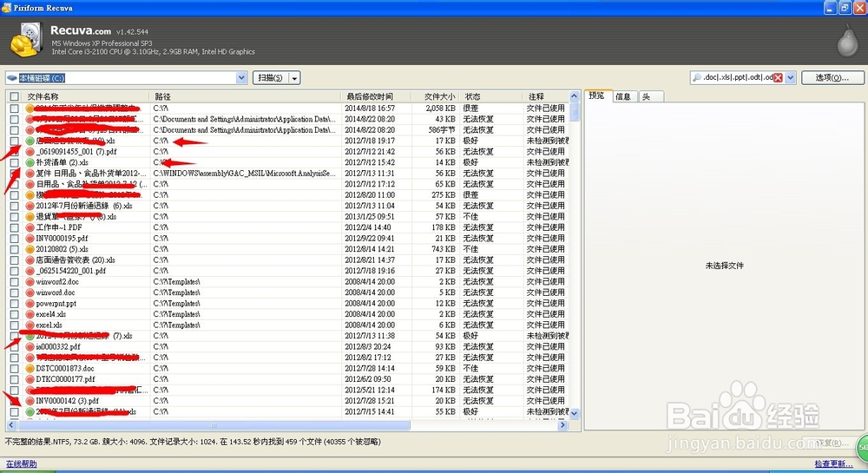
Task: Open the file type filter dropdown arrow
Action: (791, 78)
